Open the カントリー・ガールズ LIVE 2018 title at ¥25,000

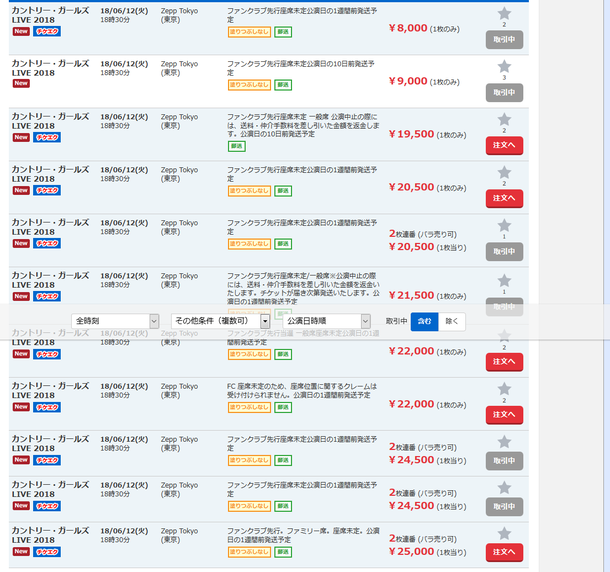pos(51,535)
